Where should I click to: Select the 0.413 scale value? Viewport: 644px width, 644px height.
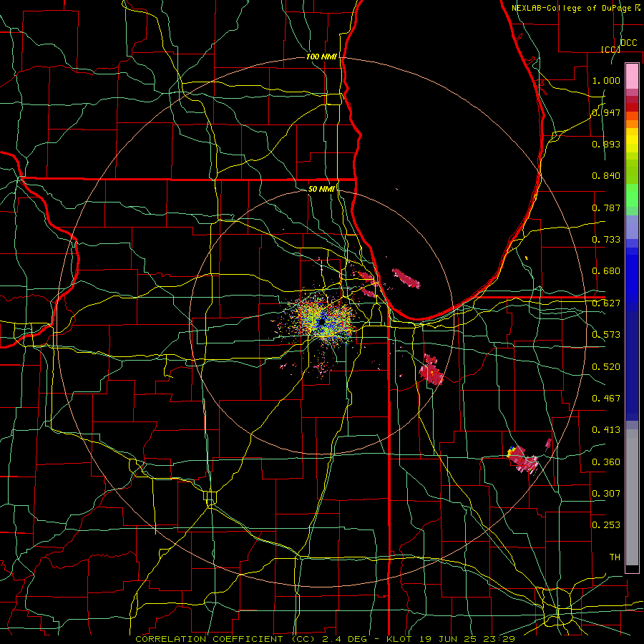[x=606, y=430]
